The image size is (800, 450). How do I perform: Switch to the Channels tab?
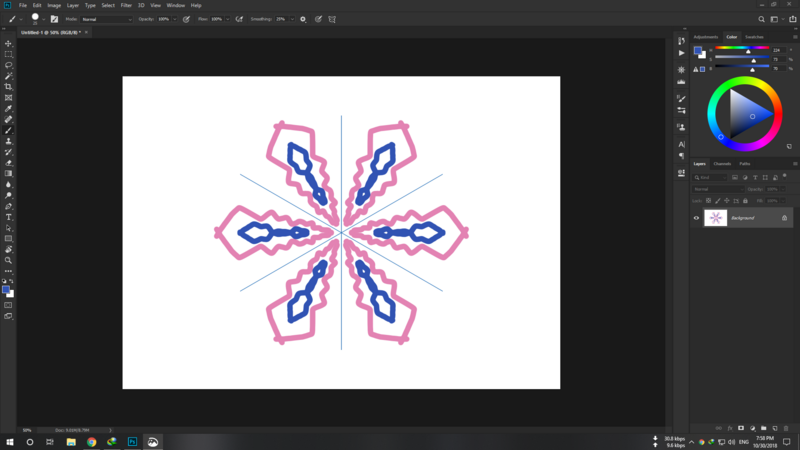[x=722, y=164]
